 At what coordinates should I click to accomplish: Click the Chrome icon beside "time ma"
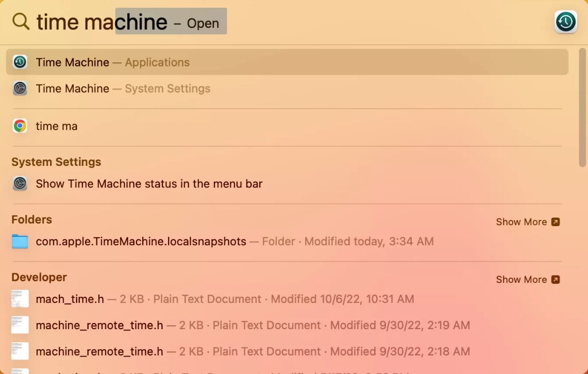coord(20,126)
